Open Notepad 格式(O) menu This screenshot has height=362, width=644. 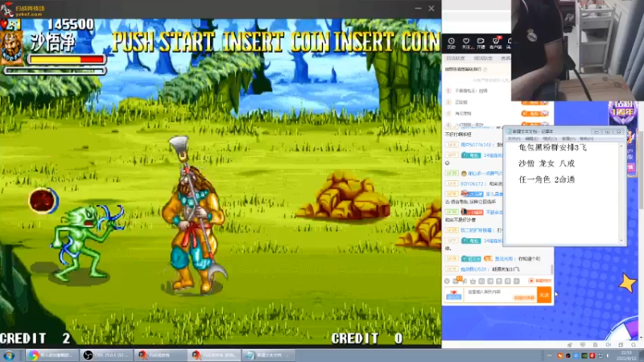pyautogui.click(x=550, y=138)
